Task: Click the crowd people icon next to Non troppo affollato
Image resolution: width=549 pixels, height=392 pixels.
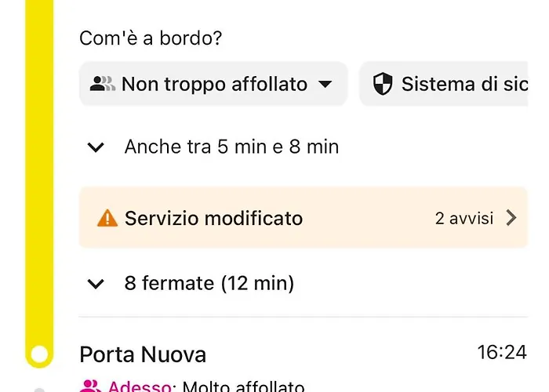Action: point(102,84)
